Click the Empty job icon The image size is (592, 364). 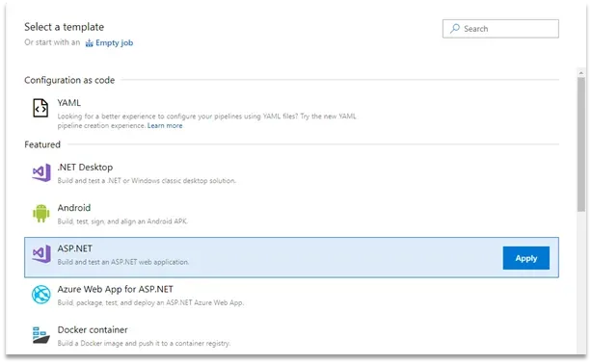[89, 43]
